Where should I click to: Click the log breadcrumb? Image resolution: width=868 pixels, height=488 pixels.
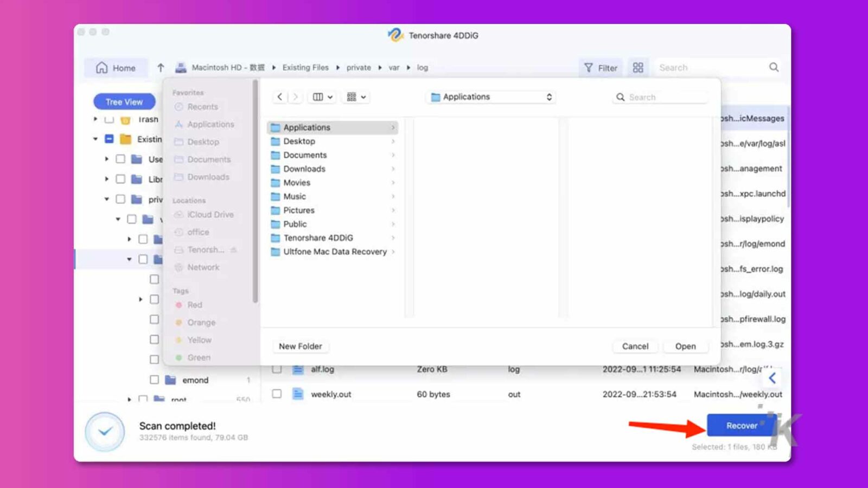coord(422,68)
